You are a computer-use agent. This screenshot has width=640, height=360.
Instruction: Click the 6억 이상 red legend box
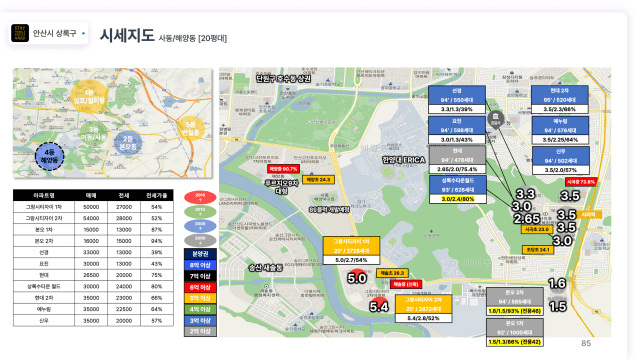coord(200,287)
